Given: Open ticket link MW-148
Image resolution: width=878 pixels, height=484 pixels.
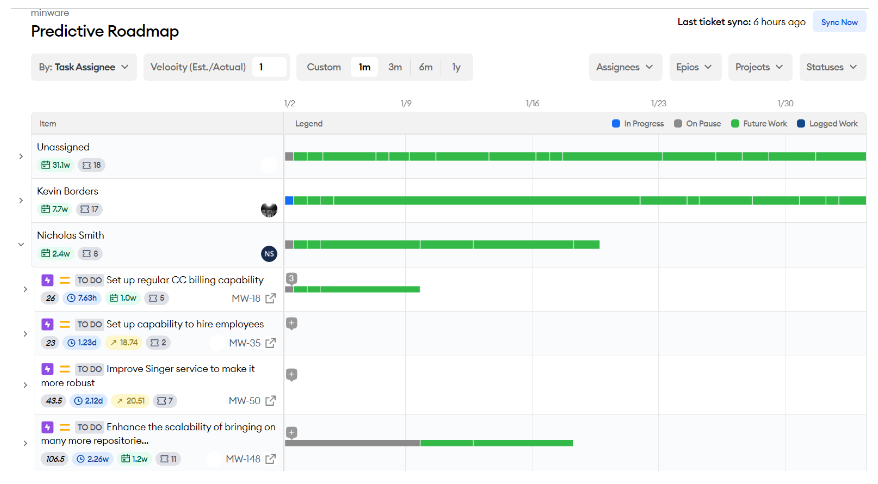Looking at the screenshot, I should [243, 459].
